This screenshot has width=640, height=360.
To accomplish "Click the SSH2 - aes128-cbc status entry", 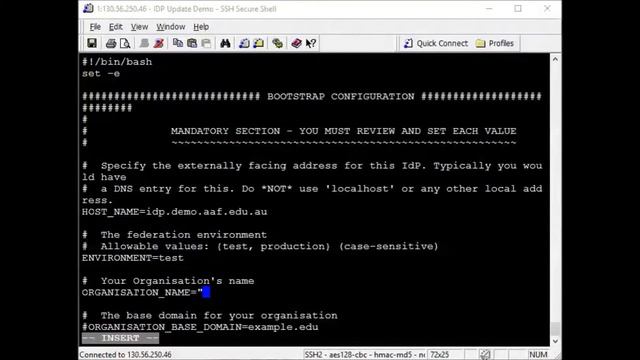I will click(x=364, y=355).
